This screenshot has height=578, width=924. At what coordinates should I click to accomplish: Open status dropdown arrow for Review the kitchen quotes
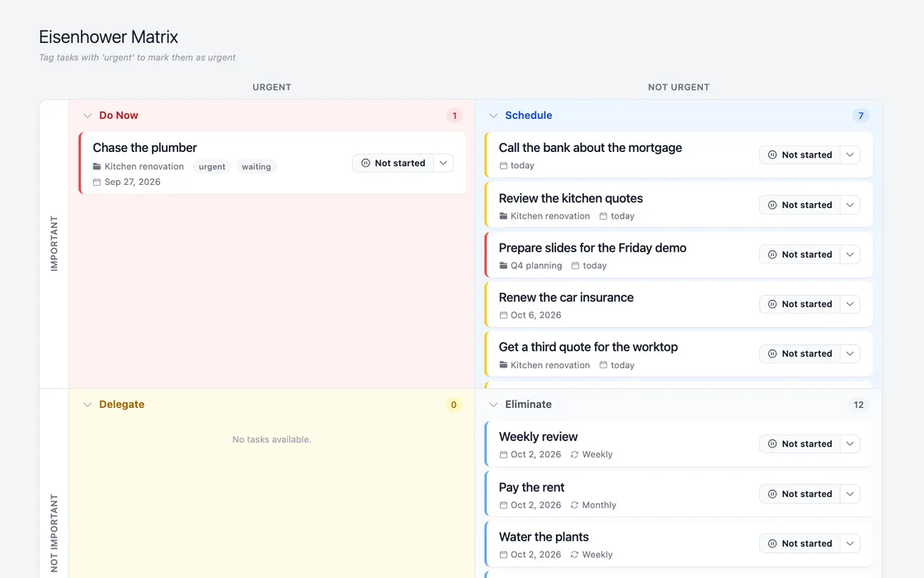coord(850,206)
